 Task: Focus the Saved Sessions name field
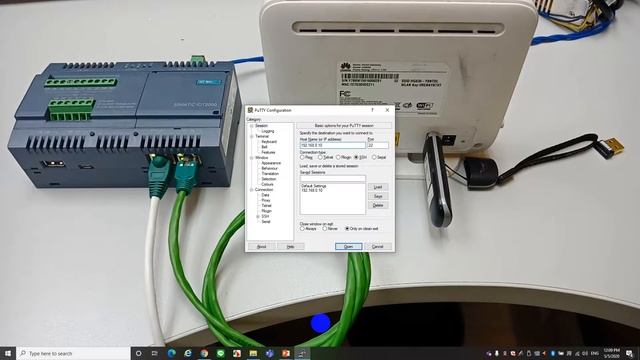[333, 178]
